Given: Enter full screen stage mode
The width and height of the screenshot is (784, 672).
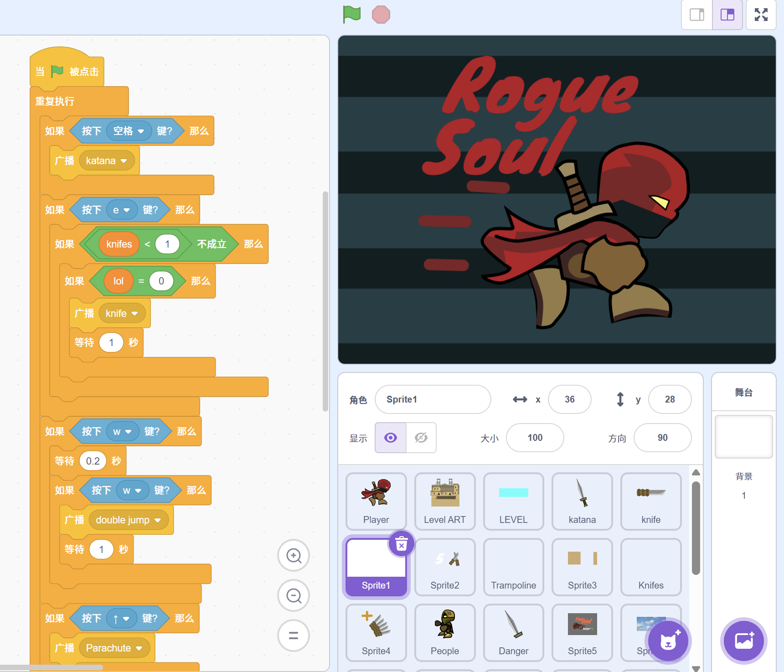Looking at the screenshot, I should (x=761, y=15).
